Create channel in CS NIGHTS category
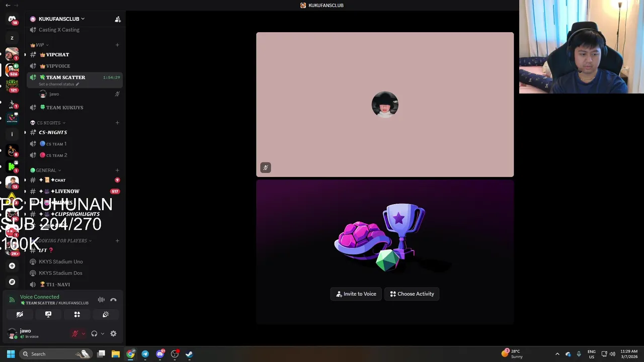 (x=117, y=123)
